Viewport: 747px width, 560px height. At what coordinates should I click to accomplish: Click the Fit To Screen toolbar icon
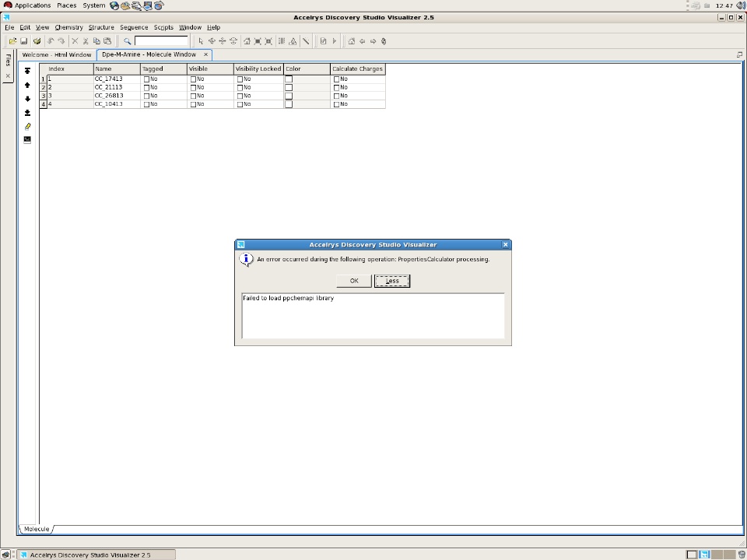[258, 41]
